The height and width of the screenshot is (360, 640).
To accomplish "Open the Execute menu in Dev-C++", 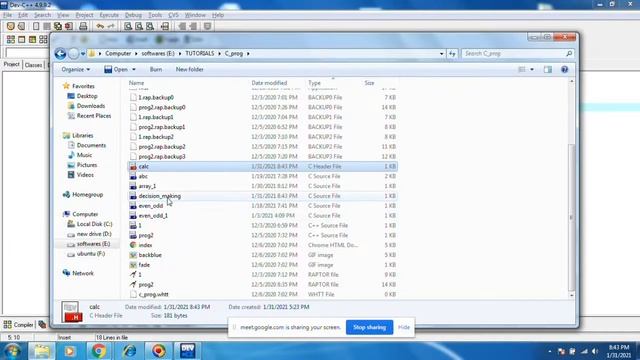I will coord(109,15).
